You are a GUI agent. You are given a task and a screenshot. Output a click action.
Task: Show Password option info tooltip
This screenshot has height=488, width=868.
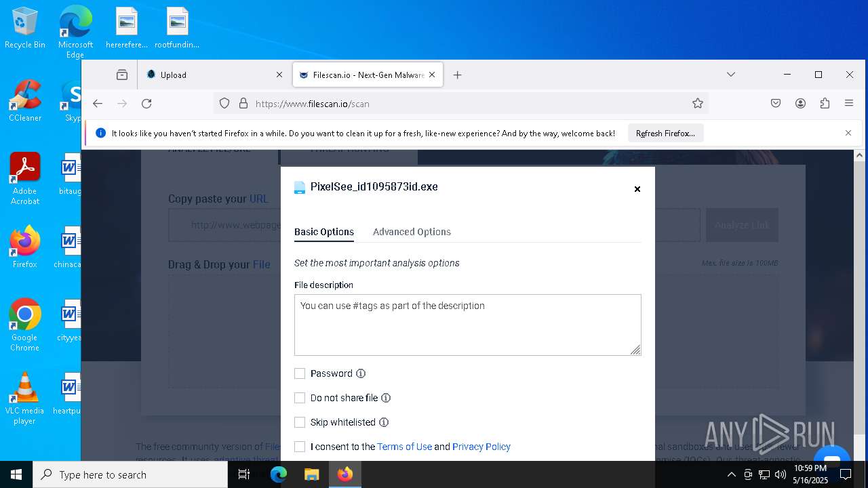pos(361,373)
